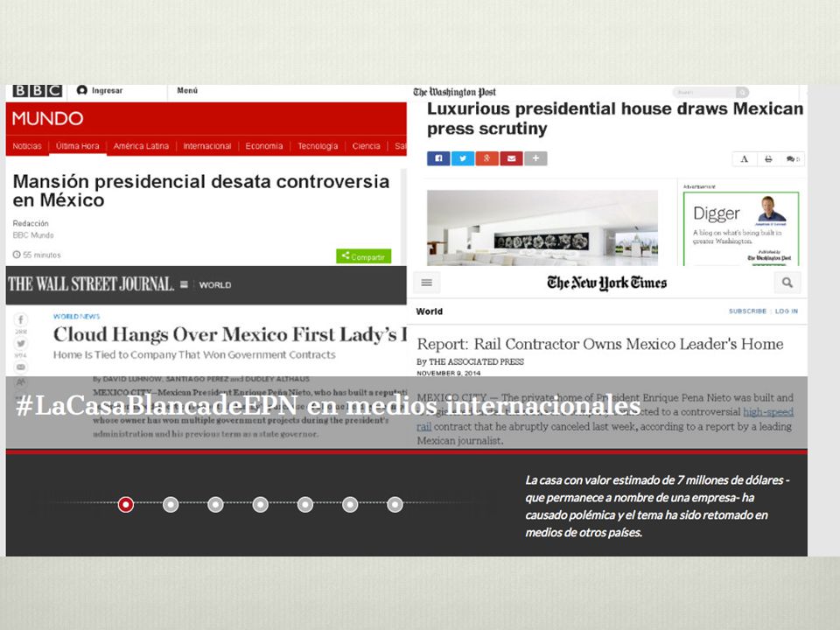The image size is (840, 630).
Task: Click the Washington Post search magnifier icon
Action: (743, 92)
